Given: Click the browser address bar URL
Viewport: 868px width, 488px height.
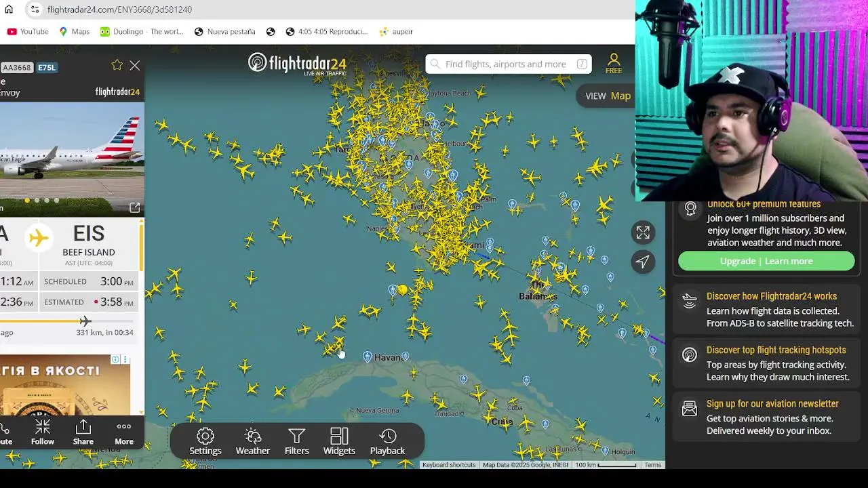Looking at the screenshot, I should tap(119, 9).
